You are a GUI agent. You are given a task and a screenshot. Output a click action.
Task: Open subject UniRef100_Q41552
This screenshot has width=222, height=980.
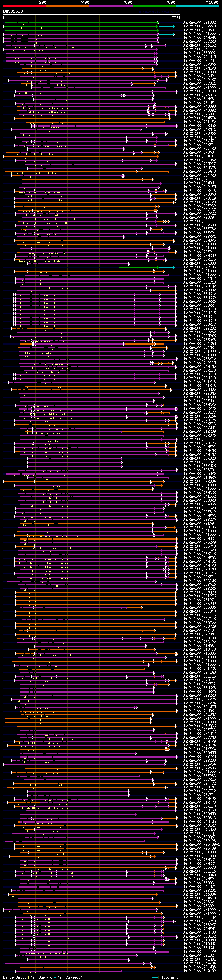click(199, 496)
